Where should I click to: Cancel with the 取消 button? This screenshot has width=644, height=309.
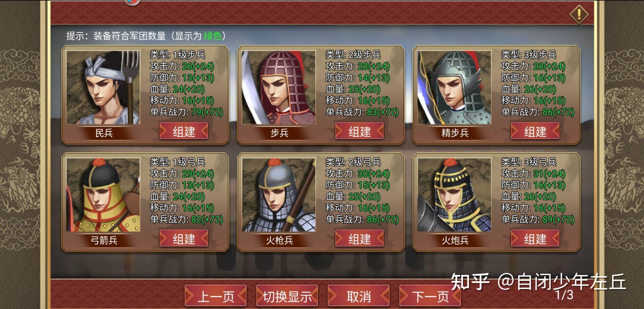(x=359, y=296)
